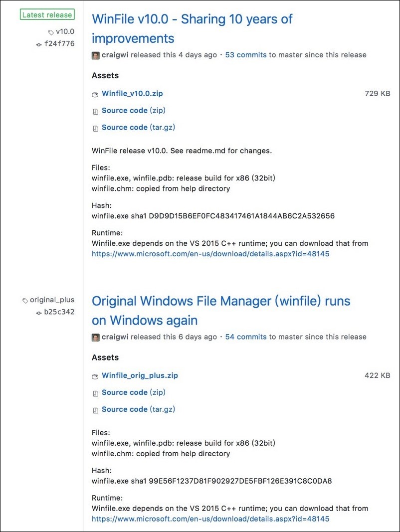Click the b25c342 commit icon
The height and width of the screenshot is (532, 400).
pos(39,313)
